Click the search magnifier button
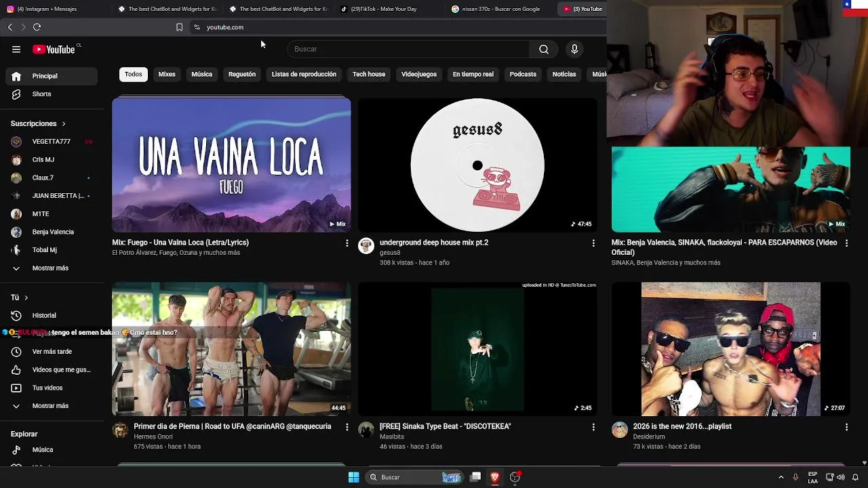 coord(544,49)
